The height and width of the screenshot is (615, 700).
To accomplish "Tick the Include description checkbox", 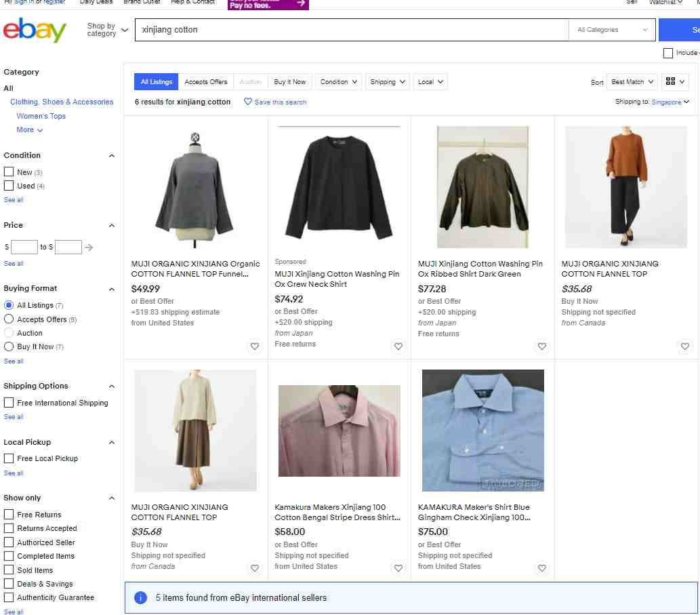I will coord(668,53).
